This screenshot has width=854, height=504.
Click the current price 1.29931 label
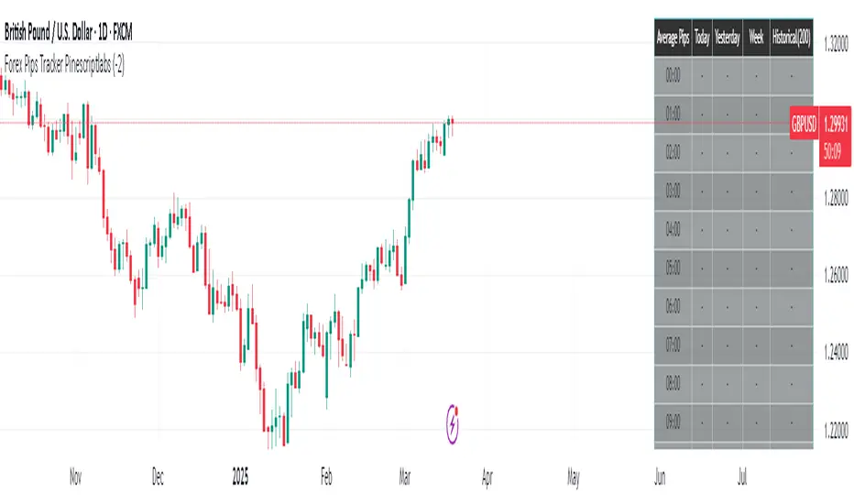click(x=835, y=120)
